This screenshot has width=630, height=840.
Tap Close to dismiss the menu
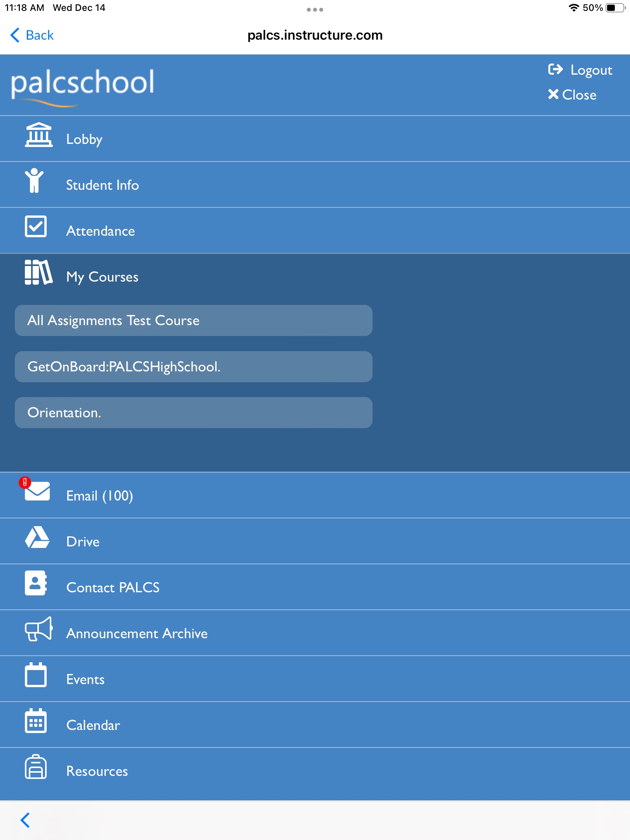point(572,94)
